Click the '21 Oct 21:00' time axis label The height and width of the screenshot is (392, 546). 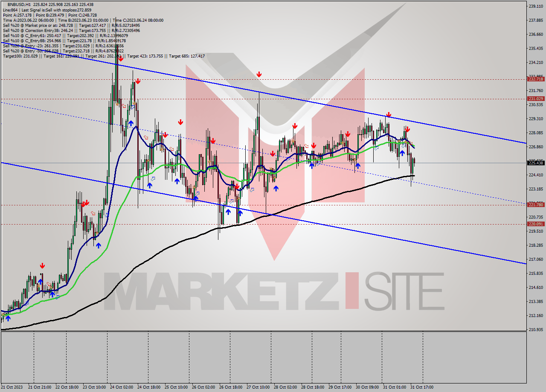click(40, 387)
